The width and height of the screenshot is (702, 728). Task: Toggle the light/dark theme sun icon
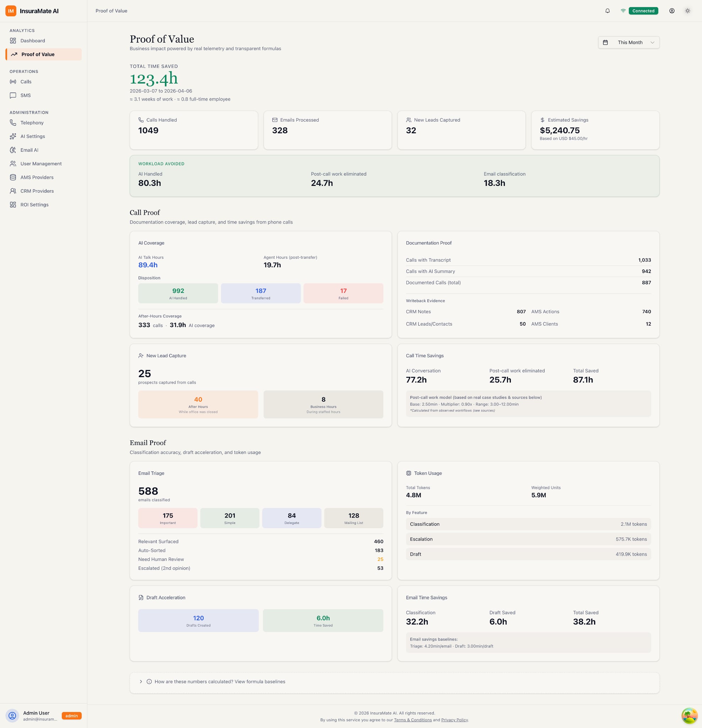[x=687, y=11]
